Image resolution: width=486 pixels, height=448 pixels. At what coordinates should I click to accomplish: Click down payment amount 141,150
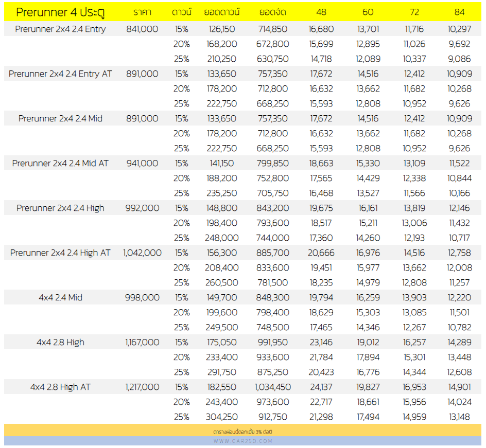pyautogui.click(x=221, y=163)
